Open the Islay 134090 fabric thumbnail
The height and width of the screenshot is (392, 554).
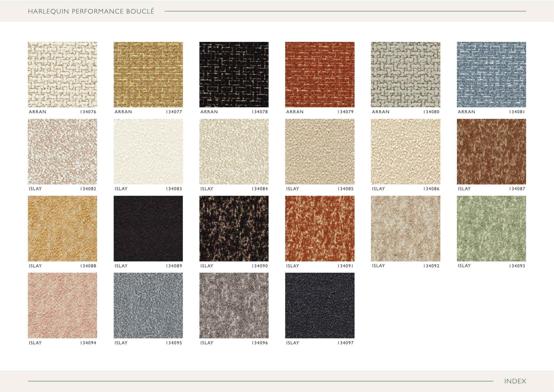234,228
